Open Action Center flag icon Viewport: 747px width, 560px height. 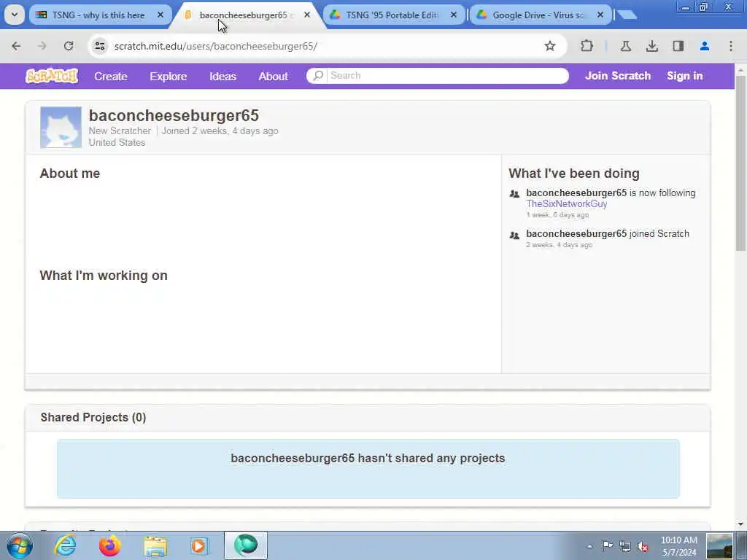[608, 546]
